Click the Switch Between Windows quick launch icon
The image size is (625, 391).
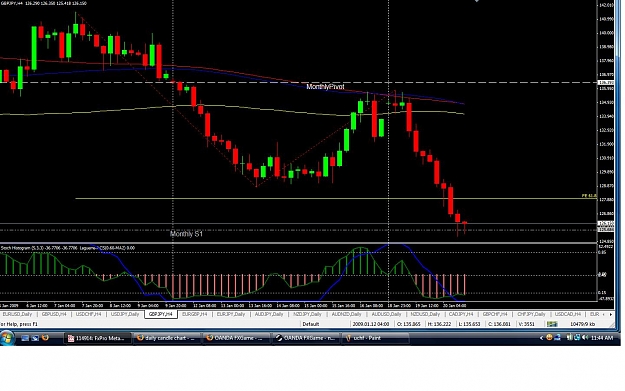(35, 338)
